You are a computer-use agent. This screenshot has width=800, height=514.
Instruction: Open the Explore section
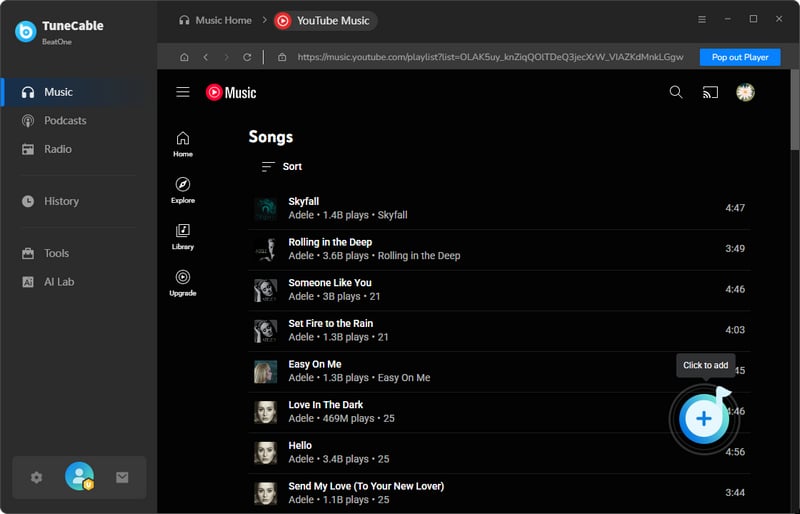(183, 190)
